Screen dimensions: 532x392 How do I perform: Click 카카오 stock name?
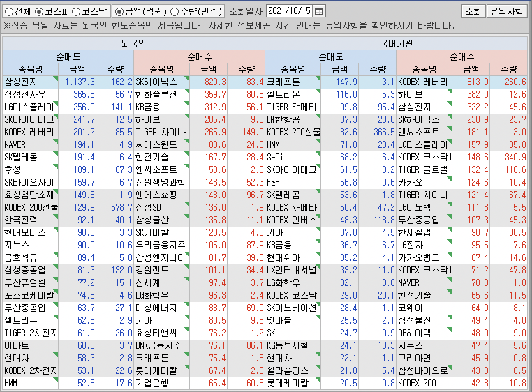click(411, 182)
